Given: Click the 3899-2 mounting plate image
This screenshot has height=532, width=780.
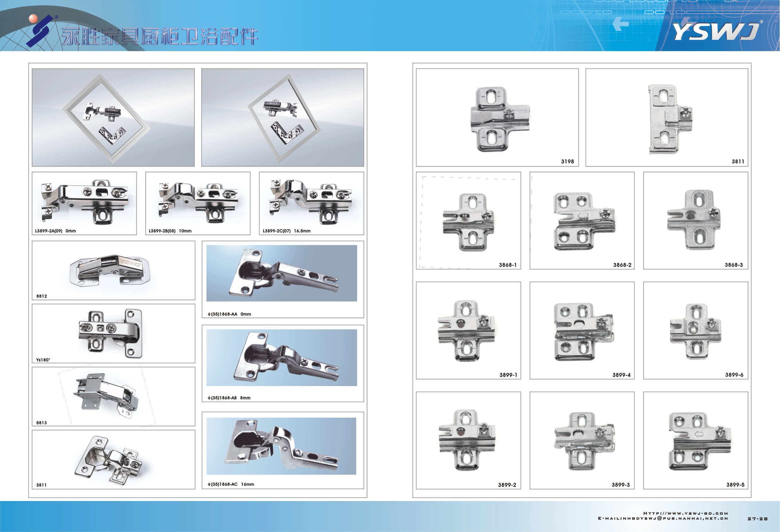Looking at the screenshot, I should [x=467, y=439].
